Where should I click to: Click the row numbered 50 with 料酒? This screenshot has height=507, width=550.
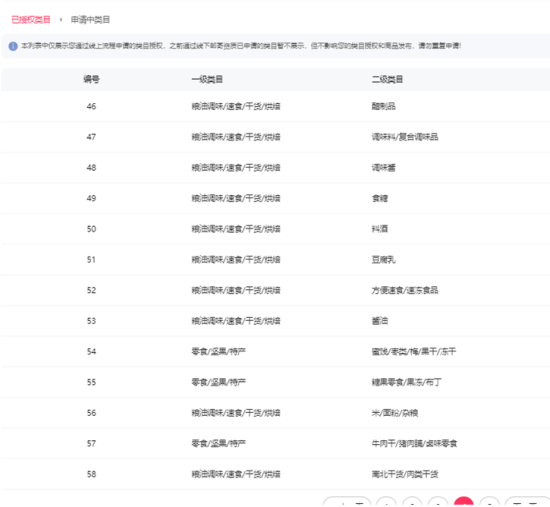(275, 229)
